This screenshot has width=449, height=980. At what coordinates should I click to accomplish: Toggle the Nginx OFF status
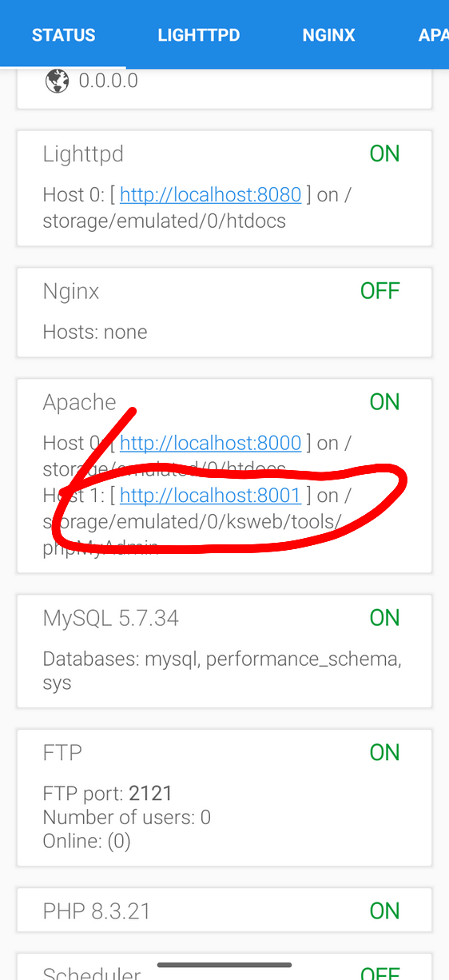click(x=379, y=291)
